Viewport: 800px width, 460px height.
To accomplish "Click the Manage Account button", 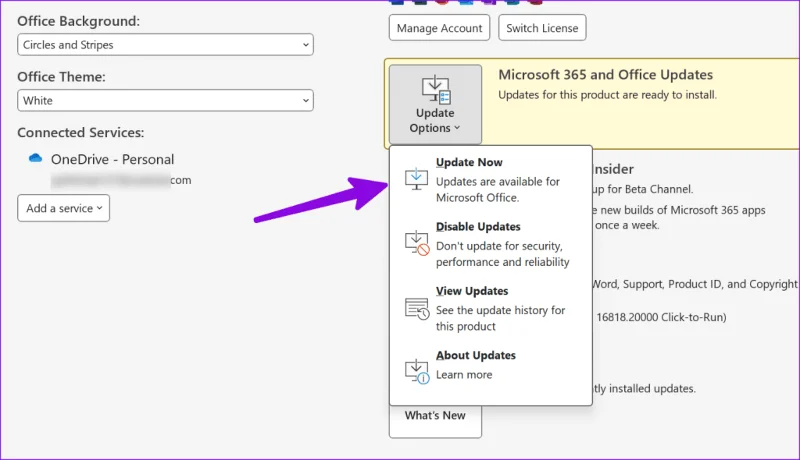I will pos(439,28).
